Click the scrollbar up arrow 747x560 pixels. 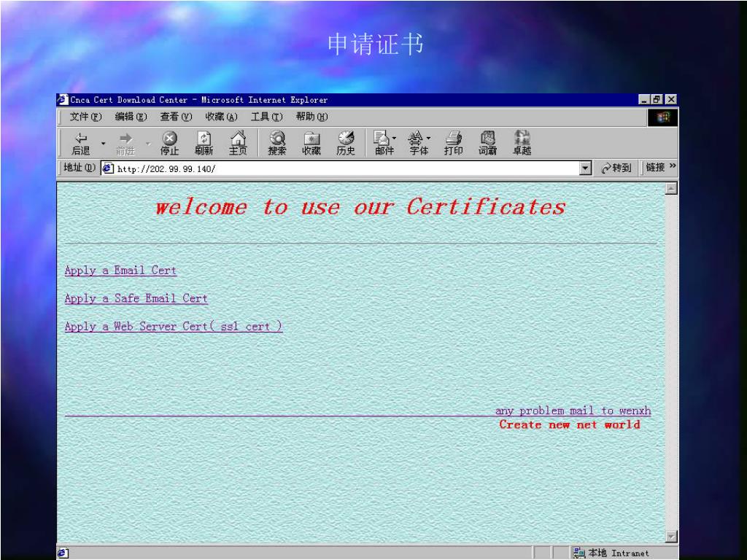coord(671,189)
